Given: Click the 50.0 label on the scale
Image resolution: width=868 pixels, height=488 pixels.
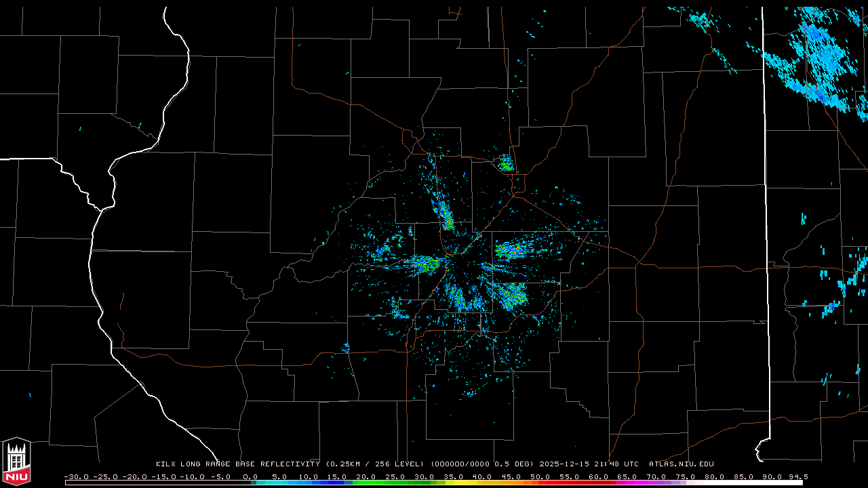Looking at the screenshot, I should pyautogui.click(x=540, y=476).
